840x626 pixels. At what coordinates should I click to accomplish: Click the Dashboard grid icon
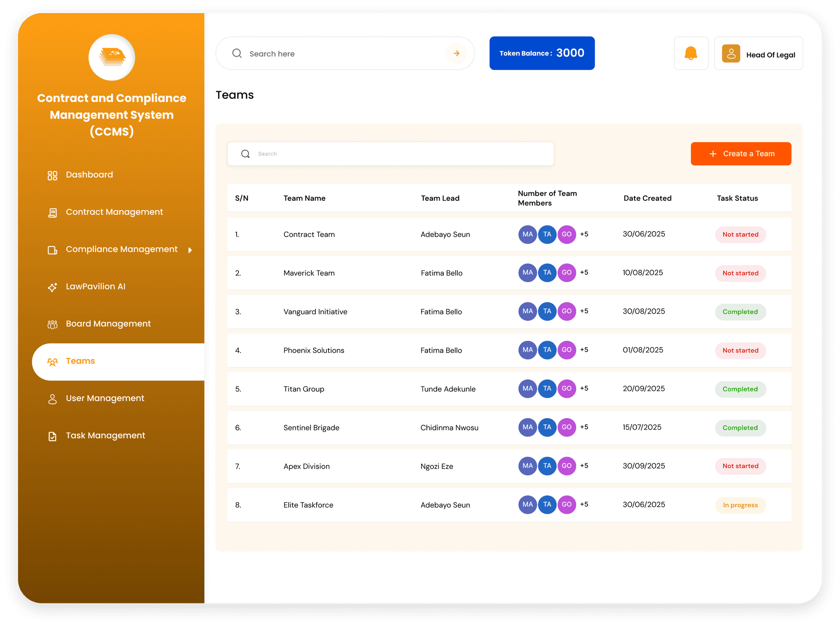coord(52,175)
